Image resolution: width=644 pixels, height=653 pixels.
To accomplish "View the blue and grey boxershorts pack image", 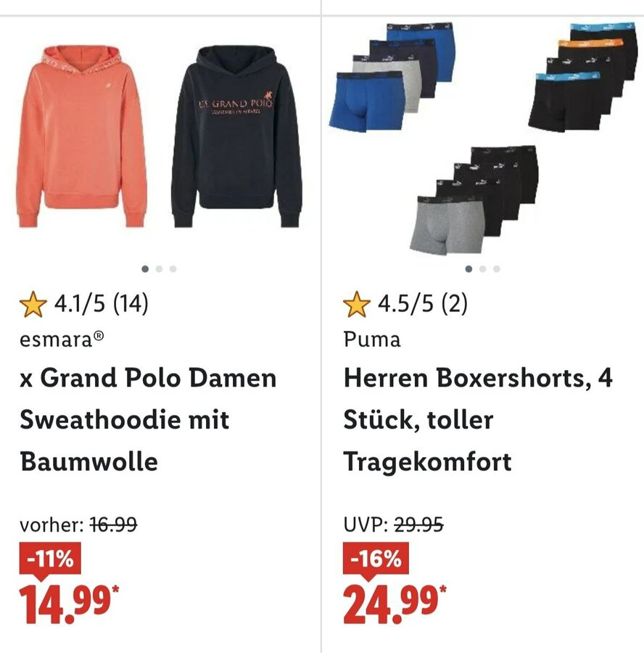I will pyautogui.click(x=392, y=77).
